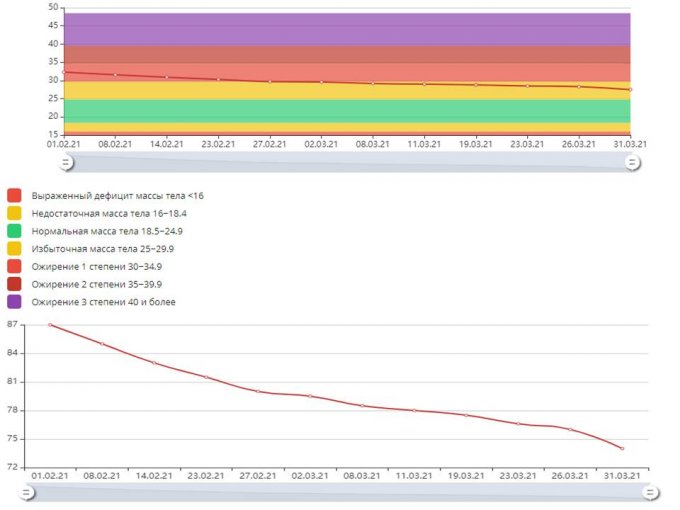Select the 27.02.21 data point on the weight chart

[257, 391]
